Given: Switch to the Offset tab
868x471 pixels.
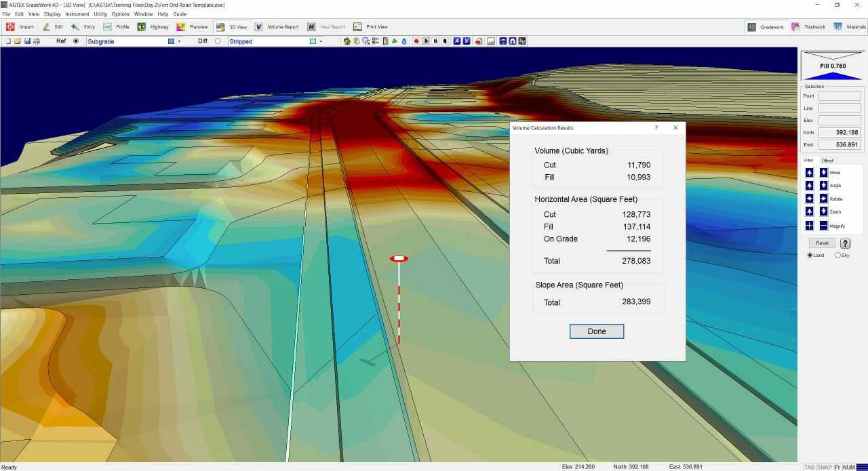Looking at the screenshot, I should click(827, 161).
